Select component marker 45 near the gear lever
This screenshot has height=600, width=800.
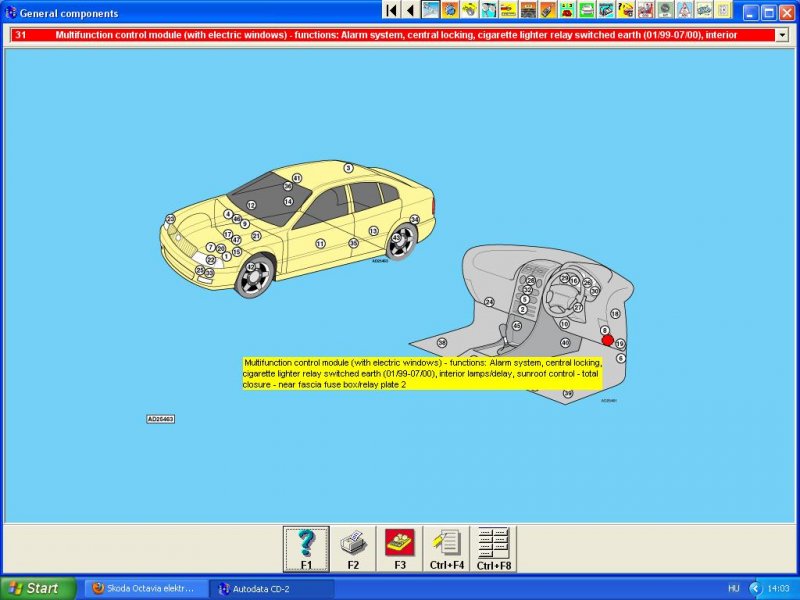pos(517,326)
